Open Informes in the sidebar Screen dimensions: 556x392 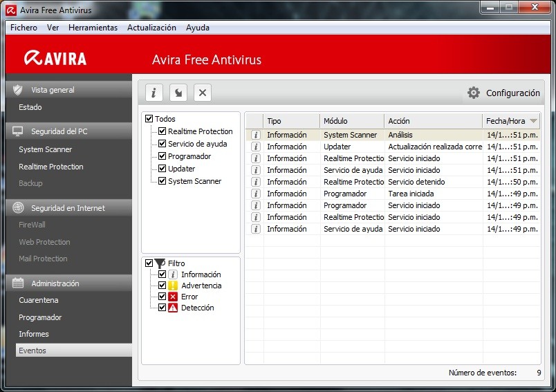pos(34,334)
